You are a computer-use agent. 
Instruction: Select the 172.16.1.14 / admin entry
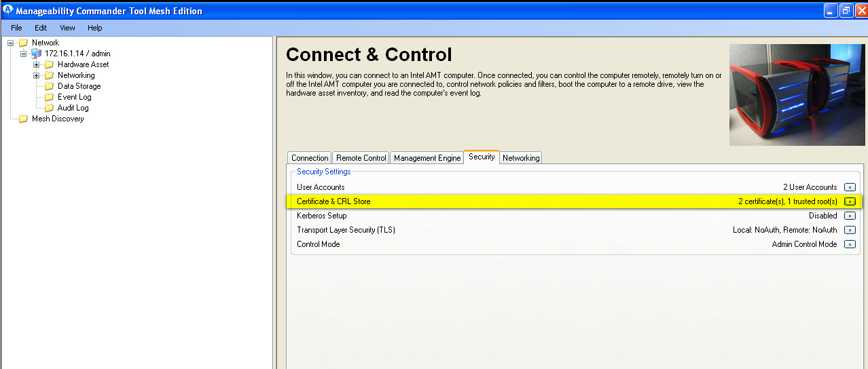point(77,54)
